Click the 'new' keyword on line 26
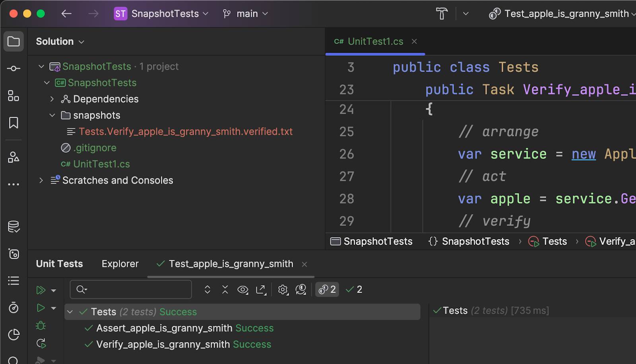Viewport: 636px width, 364px height. pyautogui.click(x=584, y=154)
